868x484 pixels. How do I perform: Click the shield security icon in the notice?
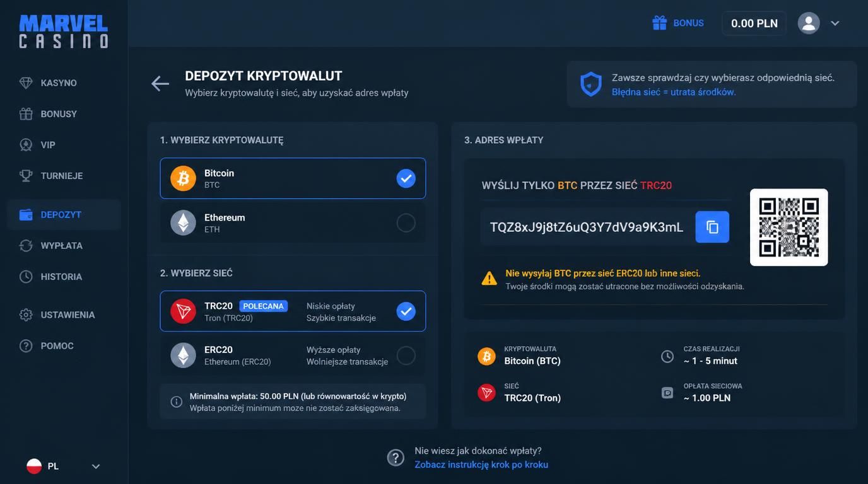tap(591, 84)
